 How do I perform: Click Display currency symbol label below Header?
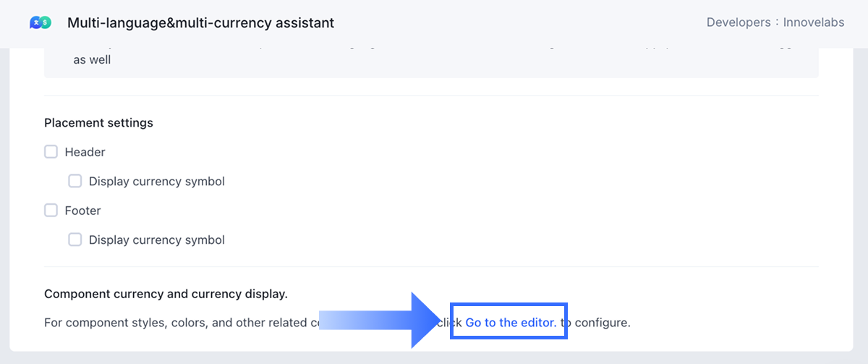(x=156, y=181)
